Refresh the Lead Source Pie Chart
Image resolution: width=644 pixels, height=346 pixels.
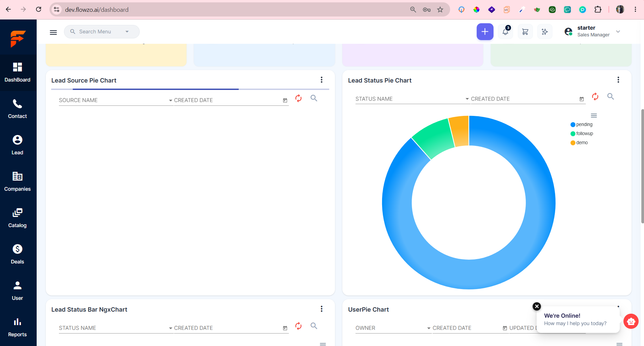298,98
